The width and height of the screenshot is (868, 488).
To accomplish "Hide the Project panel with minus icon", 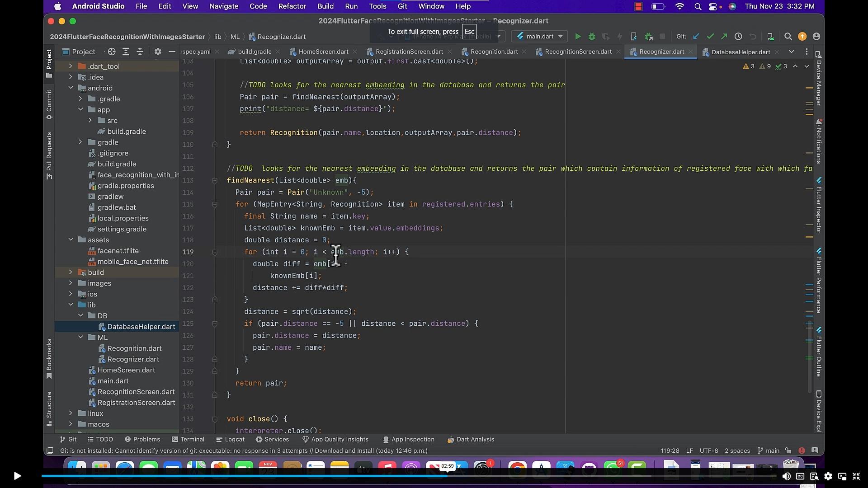I will tap(172, 52).
